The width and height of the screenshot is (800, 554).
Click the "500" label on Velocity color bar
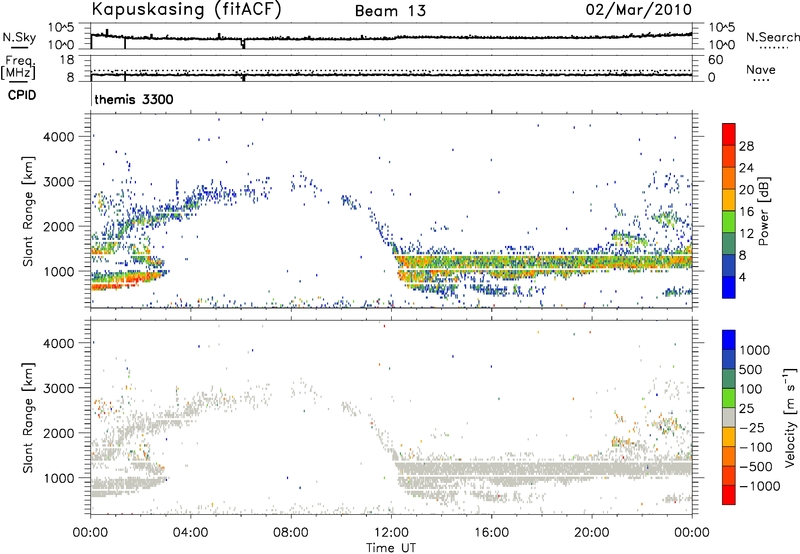(x=750, y=370)
